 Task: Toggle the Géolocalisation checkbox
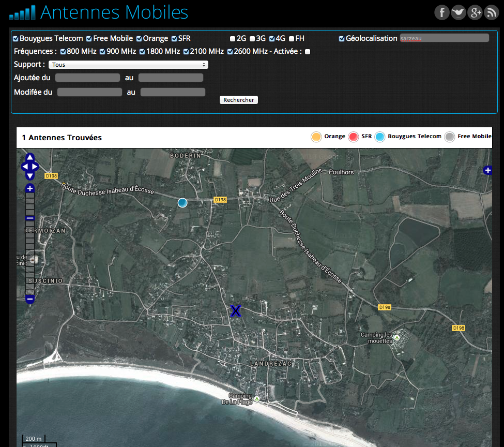pyautogui.click(x=342, y=39)
